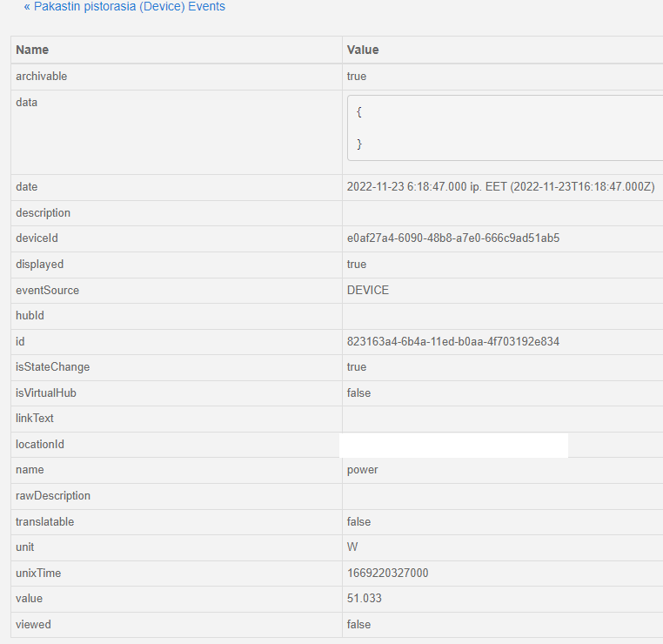The height and width of the screenshot is (644, 663).
Task: Click the date row label
Action: click(x=27, y=187)
